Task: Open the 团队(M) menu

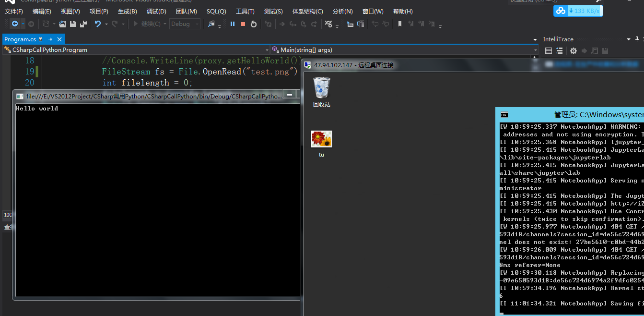Action: (186, 11)
